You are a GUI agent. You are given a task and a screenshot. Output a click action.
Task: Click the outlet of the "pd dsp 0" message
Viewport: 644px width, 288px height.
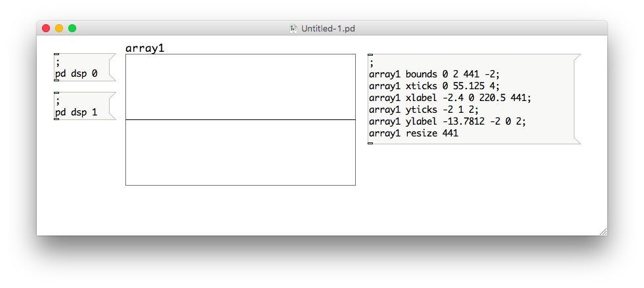pyautogui.click(x=56, y=81)
